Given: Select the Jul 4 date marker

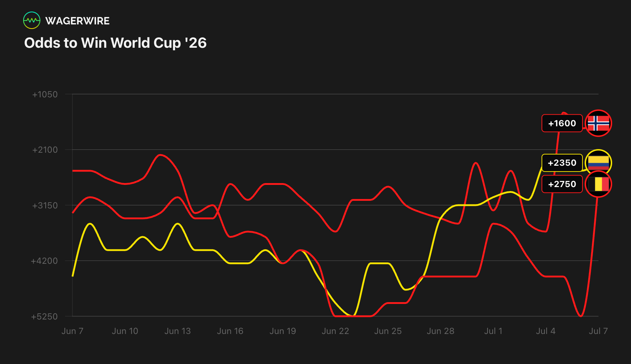Looking at the screenshot, I should coord(546,331).
